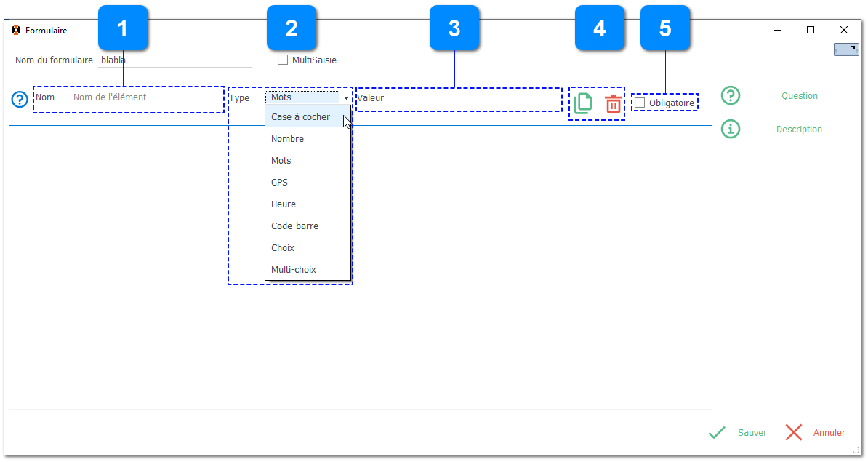
Task: Click the green duplicate element icon
Action: [x=583, y=103]
